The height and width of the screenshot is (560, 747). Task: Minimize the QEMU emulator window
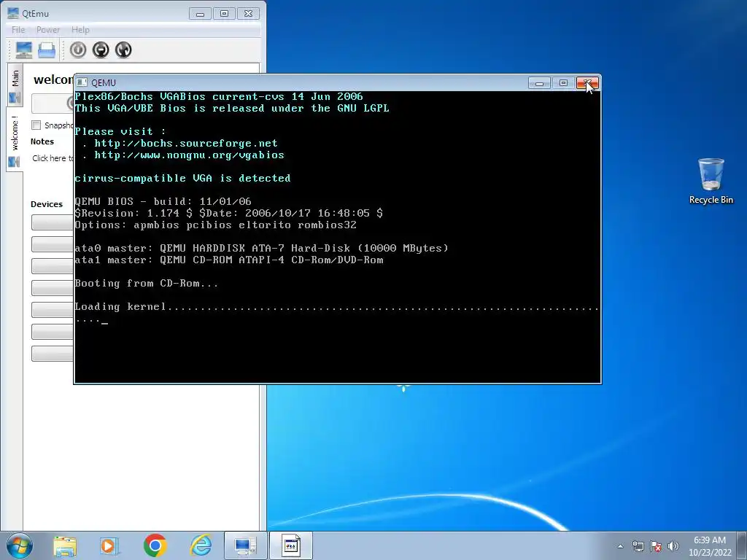(x=539, y=83)
